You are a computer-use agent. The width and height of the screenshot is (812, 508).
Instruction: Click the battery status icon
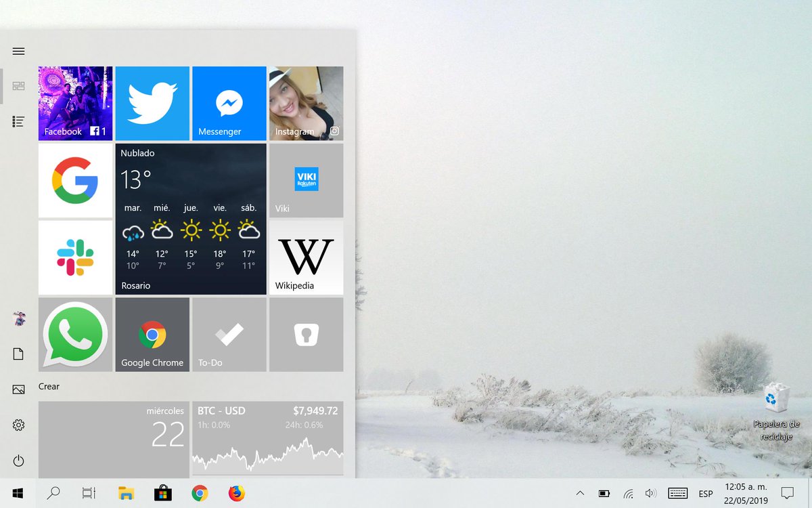pyautogui.click(x=604, y=493)
